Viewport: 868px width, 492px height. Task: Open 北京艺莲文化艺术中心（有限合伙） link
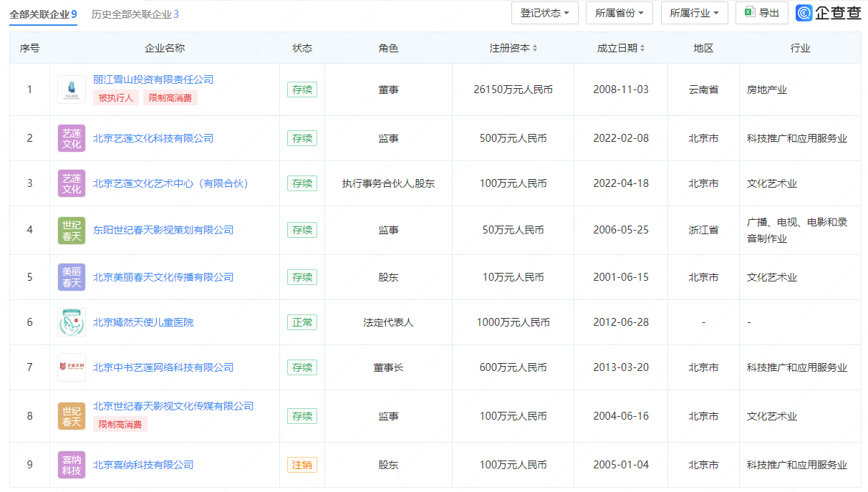(170, 183)
